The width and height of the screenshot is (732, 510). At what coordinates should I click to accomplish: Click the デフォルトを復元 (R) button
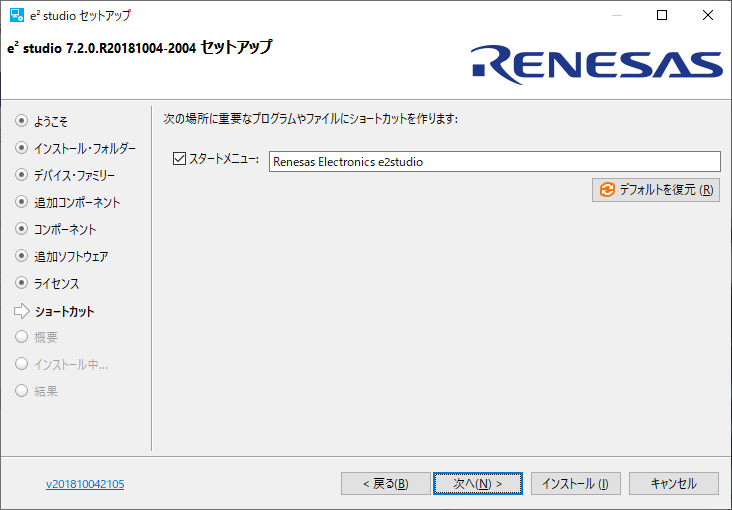pyautogui.click(x=655, y=190)
